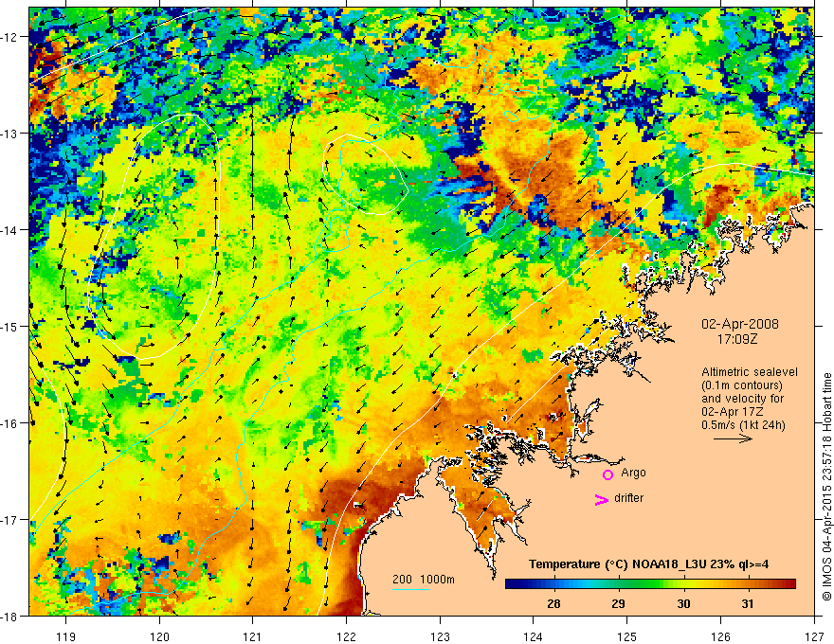Click the '-16' latitude axis label
The height and width of the screenshot is (644, 834).
coord(9,423)
